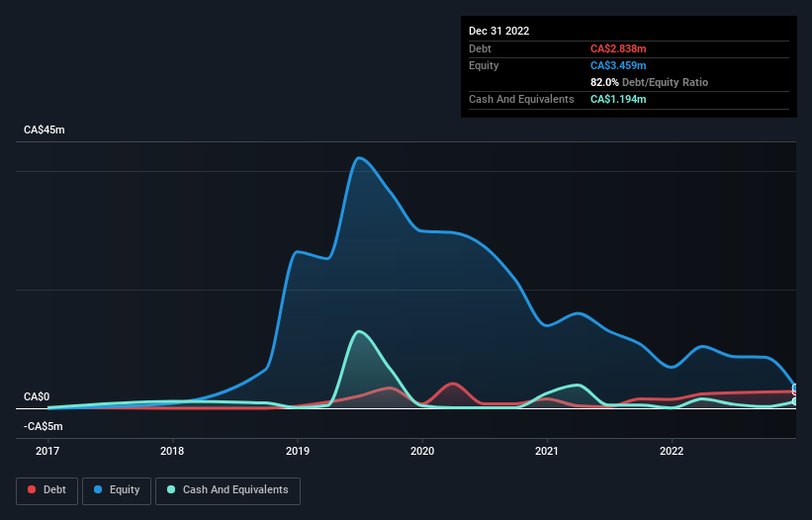The image size is (812, 520).
Task: Click the -CA$5m y-axis label
Action: [43, 426]
